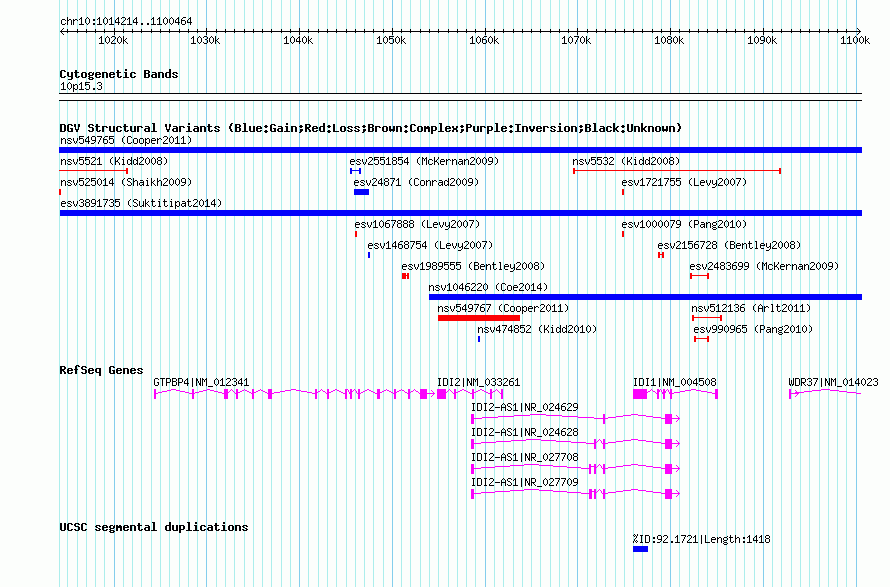Click the 1040k ruler mark
This screenshot has height=587, width=890.
click(x=298, y=40)
